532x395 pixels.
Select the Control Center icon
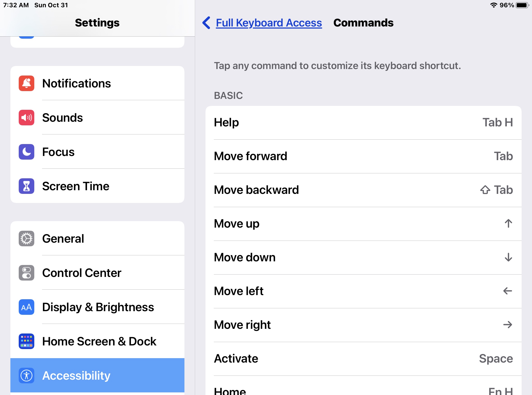coord(26,273)
